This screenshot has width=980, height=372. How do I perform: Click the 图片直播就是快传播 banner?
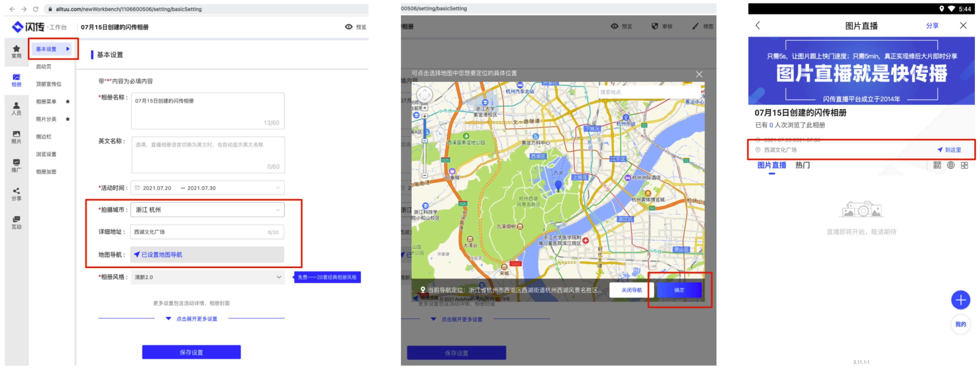point(861,71)
